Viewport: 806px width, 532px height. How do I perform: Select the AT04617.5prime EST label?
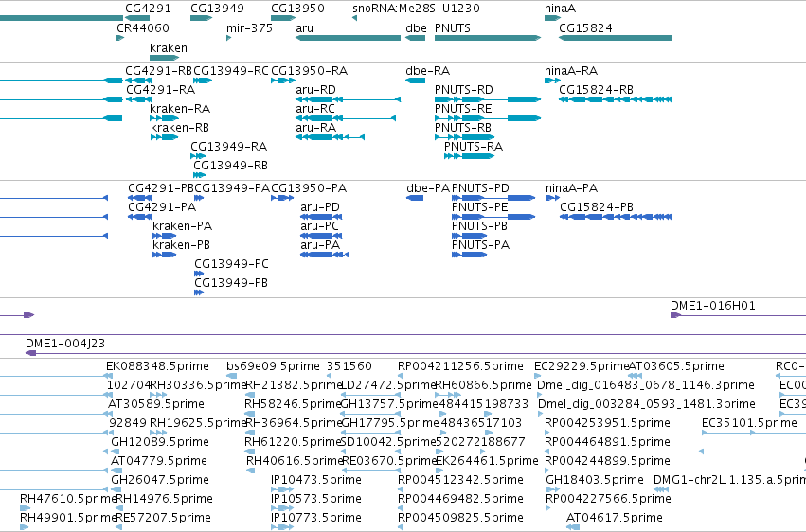(x=615, y=518)
